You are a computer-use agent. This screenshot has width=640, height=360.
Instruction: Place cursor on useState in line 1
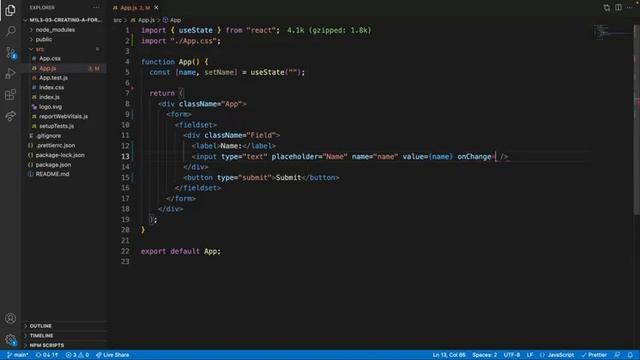pyautogui.click(x=196, y=30)
